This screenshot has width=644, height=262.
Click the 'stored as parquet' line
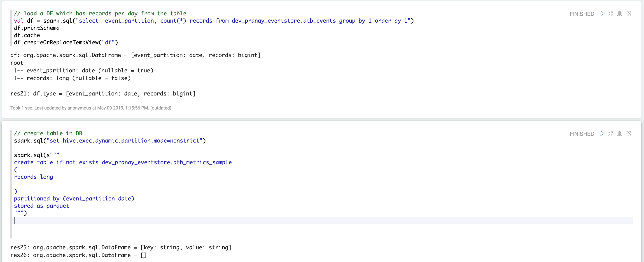coord(42,206)
